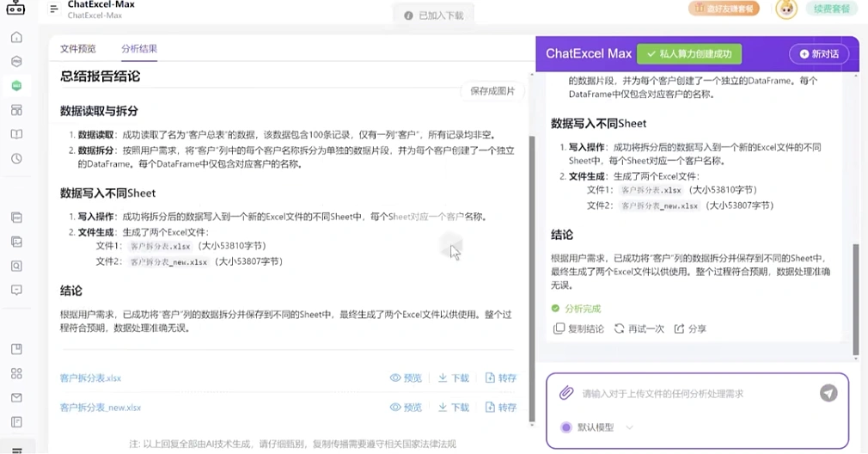Viewport: 868px width, 454px height.
Task: Open the image picture icon in sidebar
Action: tap(16, 242)
